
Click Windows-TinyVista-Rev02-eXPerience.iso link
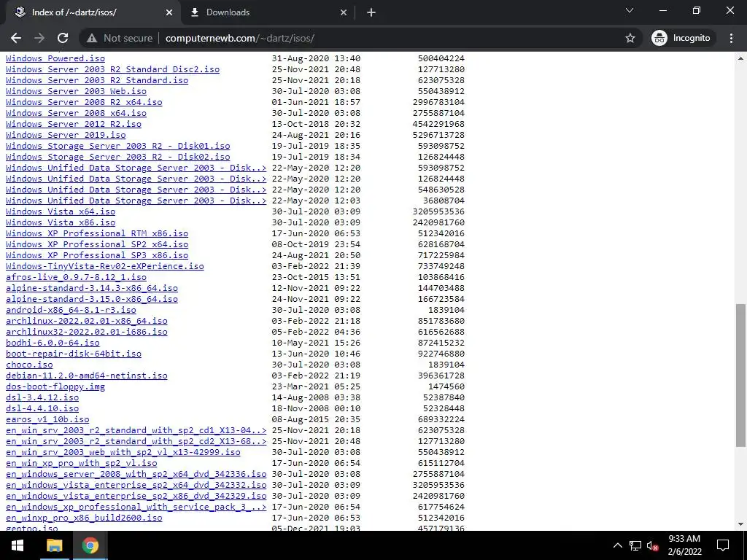[x=105, y=266]
